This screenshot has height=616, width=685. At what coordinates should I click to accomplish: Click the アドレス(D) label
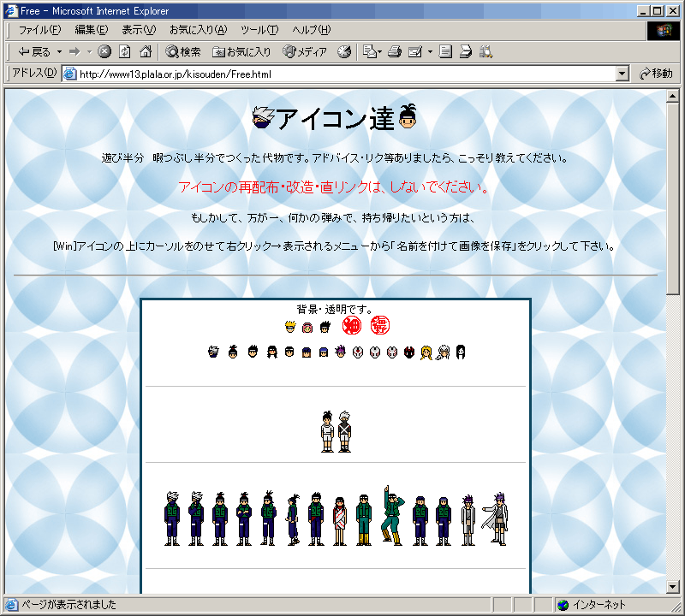point(34,73)
